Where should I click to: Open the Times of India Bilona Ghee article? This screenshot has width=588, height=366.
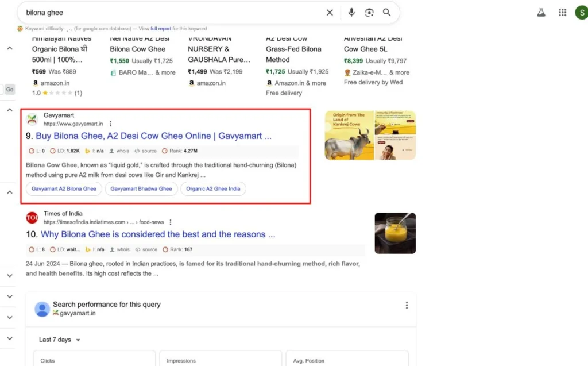[157, 234]
